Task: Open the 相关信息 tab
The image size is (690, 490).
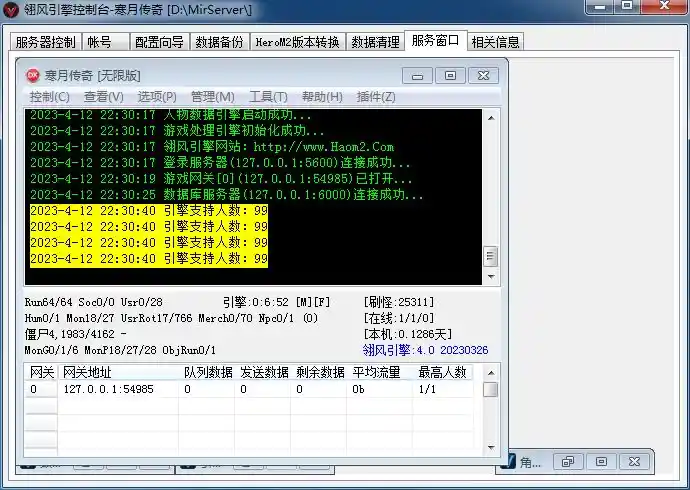Action: point(495,42)
